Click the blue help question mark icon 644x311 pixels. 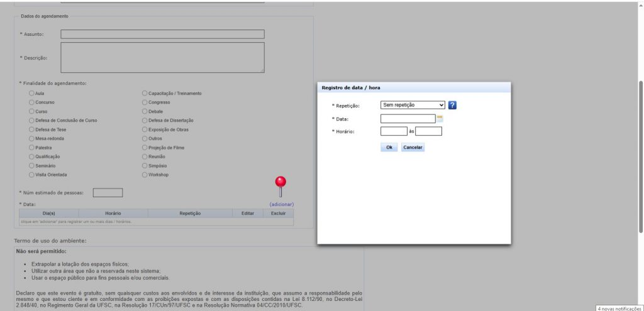pyautogui.click(x=452, y=106)
